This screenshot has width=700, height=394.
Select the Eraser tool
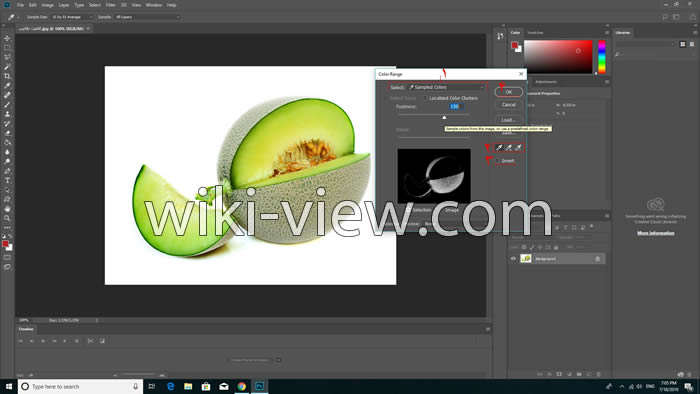pyautogui.click(x=7, y=133)
